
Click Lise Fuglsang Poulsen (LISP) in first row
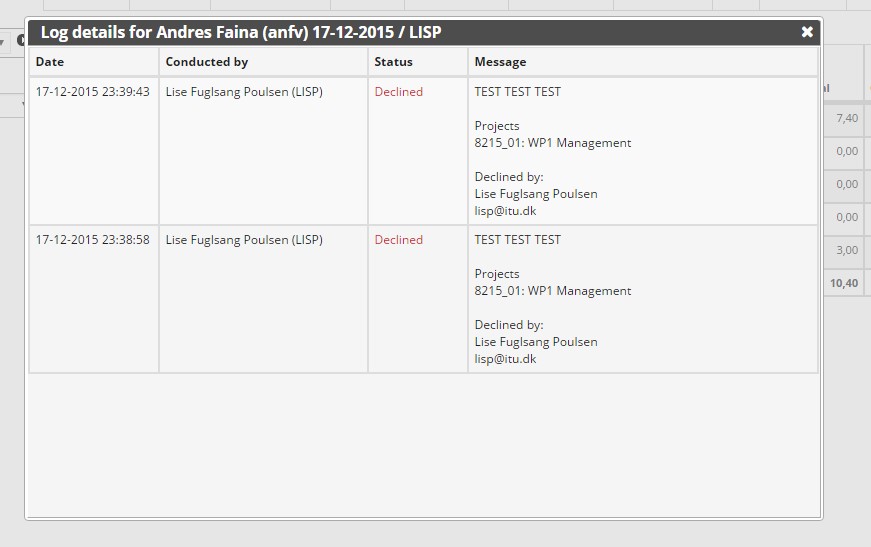[244, 92]
